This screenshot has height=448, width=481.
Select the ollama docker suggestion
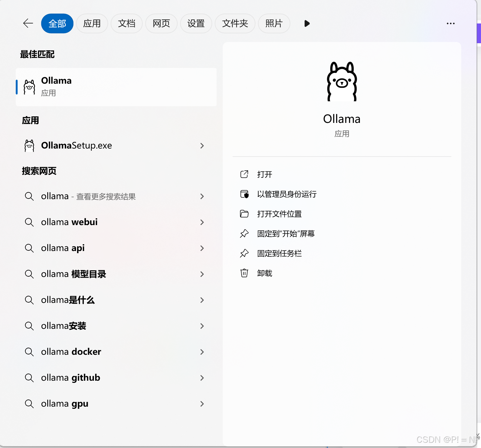click(116, 352)
